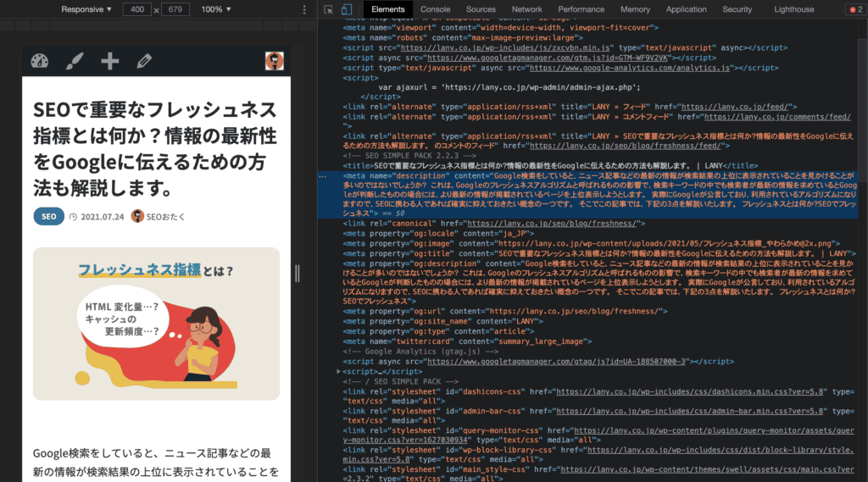This screenshot has width=868, height=482.
Task: Open the zxcvbn.min.js script link
Action: coord(505,47)
